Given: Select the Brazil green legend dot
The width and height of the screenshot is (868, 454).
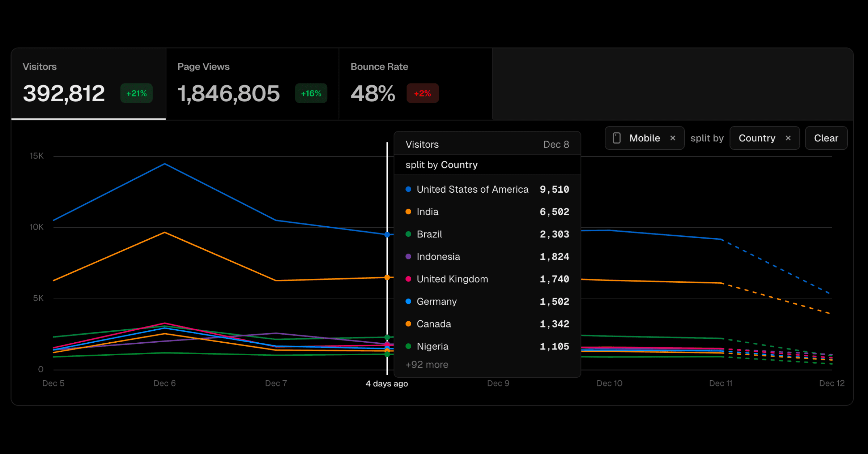Looking at the screenshot, I should [408, 234].
